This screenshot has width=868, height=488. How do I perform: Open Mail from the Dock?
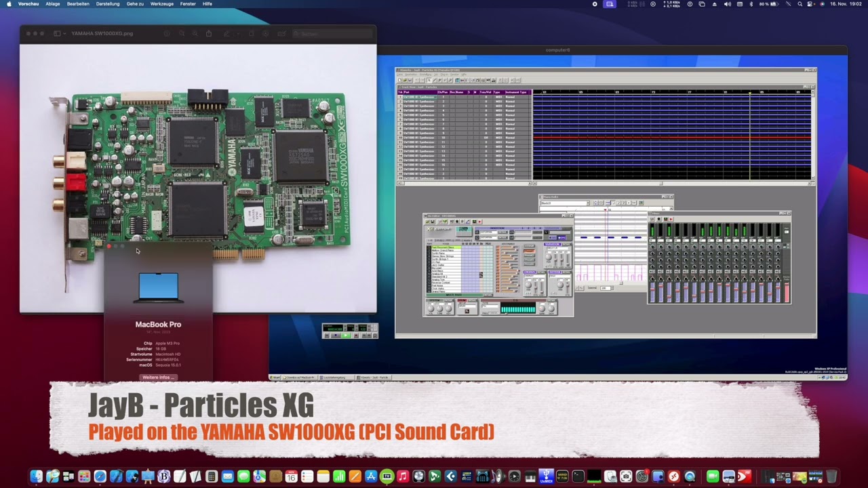tap(227, 476)
